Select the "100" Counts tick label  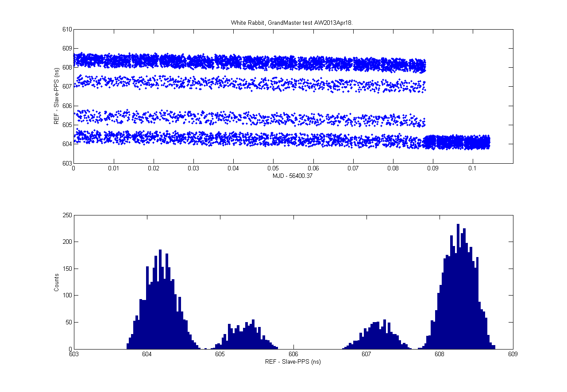[67, 296]
